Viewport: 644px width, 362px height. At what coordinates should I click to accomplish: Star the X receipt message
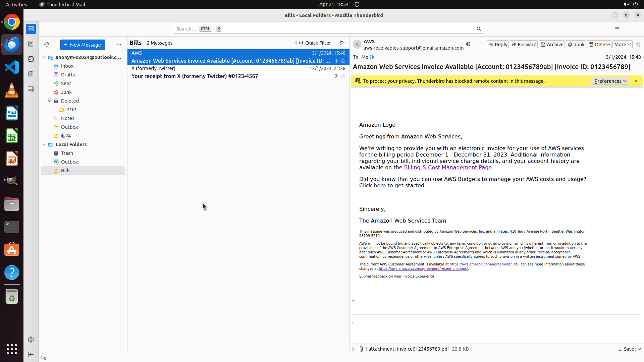pyautogui.click(x=343, y=76)
